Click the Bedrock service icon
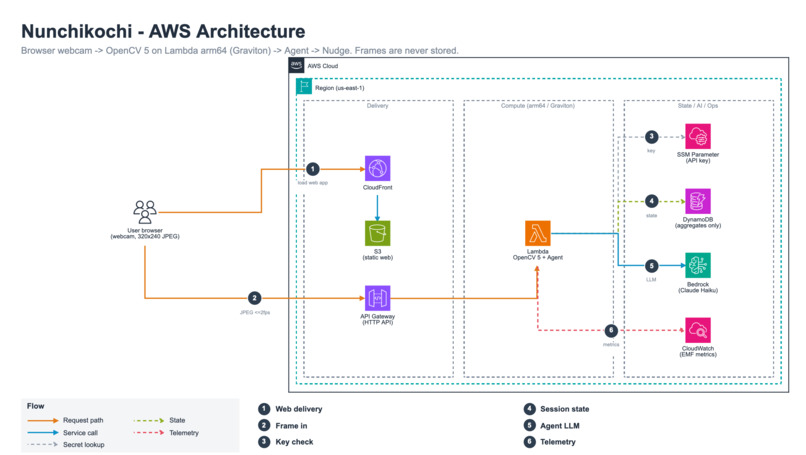This screenshot has width=806, height=455. click(x=698, y=265)
